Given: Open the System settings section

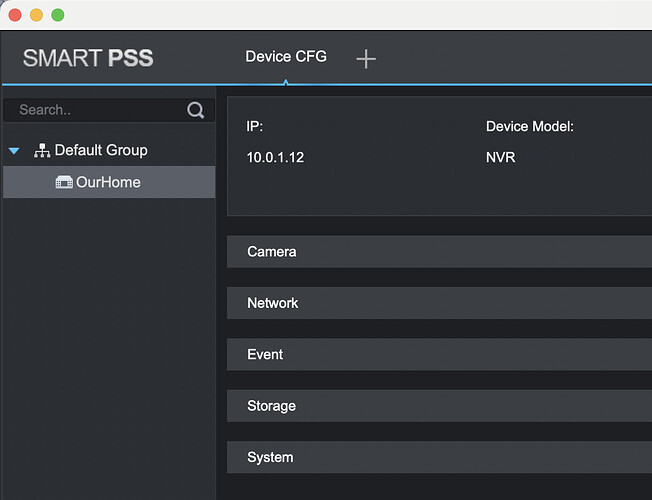Looking at the screenshot, I should pos(439,457).
